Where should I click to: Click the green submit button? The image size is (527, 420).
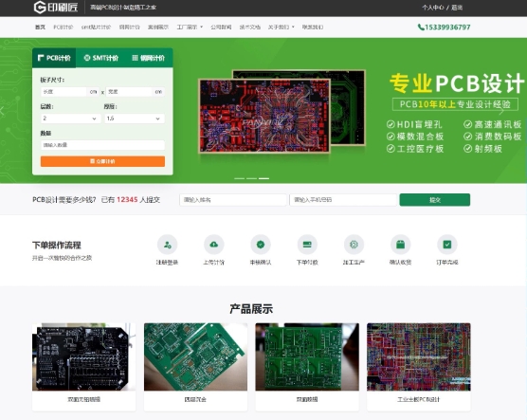tap(434, 200)
